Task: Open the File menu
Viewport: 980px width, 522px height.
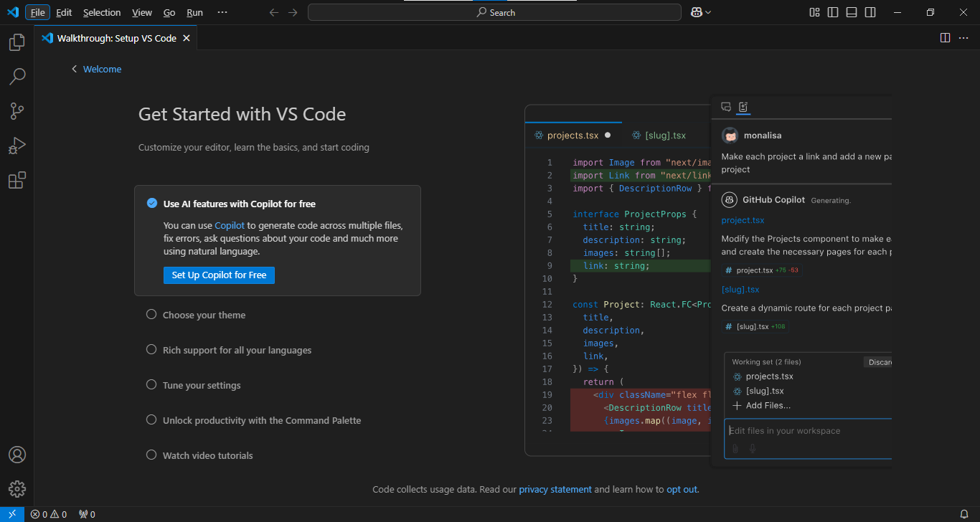Action: click(x=37, y=12)
